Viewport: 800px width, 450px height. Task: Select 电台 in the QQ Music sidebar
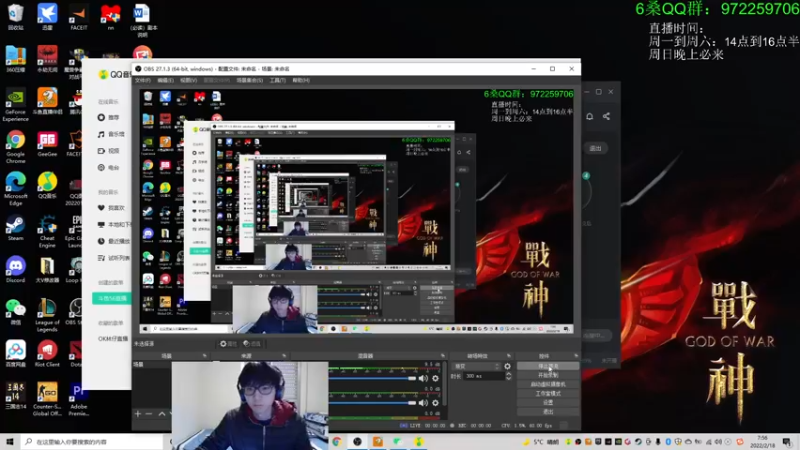point(109,167)
